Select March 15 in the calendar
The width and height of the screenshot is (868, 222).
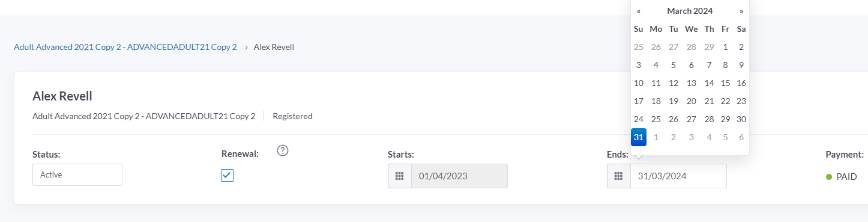725,83
